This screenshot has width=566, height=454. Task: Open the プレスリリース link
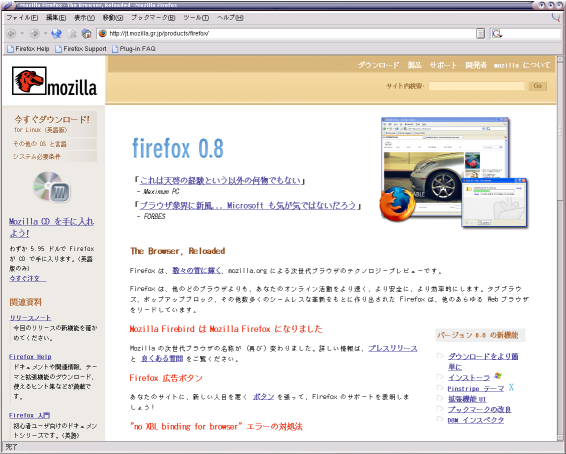[x=393, y=348]
